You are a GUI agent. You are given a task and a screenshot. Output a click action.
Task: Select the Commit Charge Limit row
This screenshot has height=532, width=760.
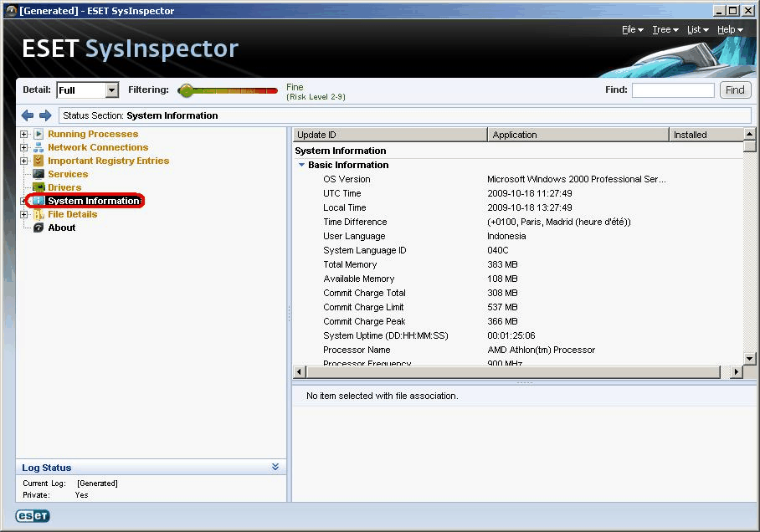click(518, 307)
